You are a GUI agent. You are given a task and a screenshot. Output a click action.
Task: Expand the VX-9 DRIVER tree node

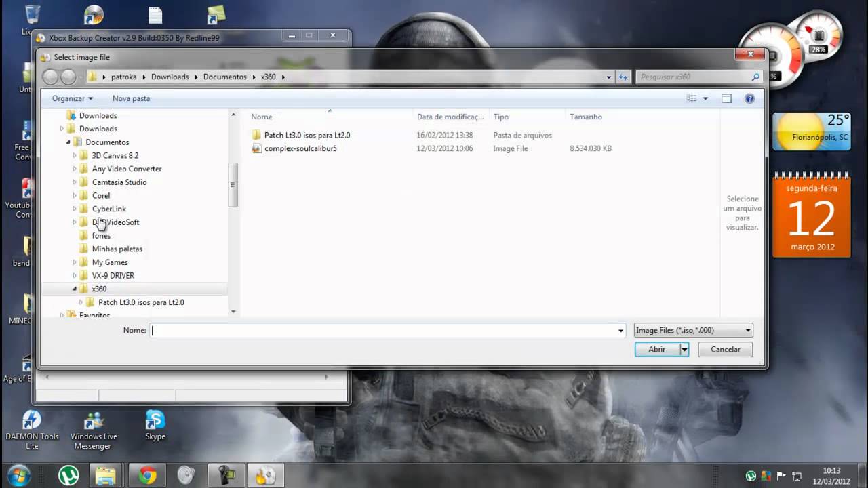coord(75,276)
